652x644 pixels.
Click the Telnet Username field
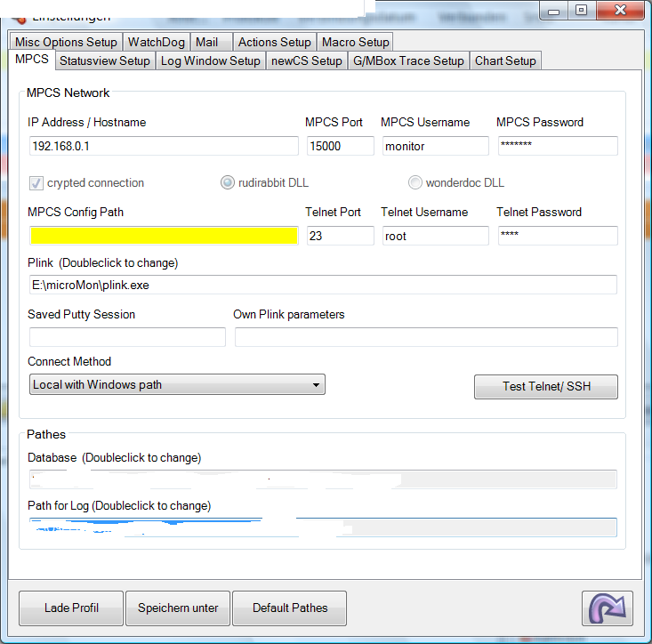(435, 236)
